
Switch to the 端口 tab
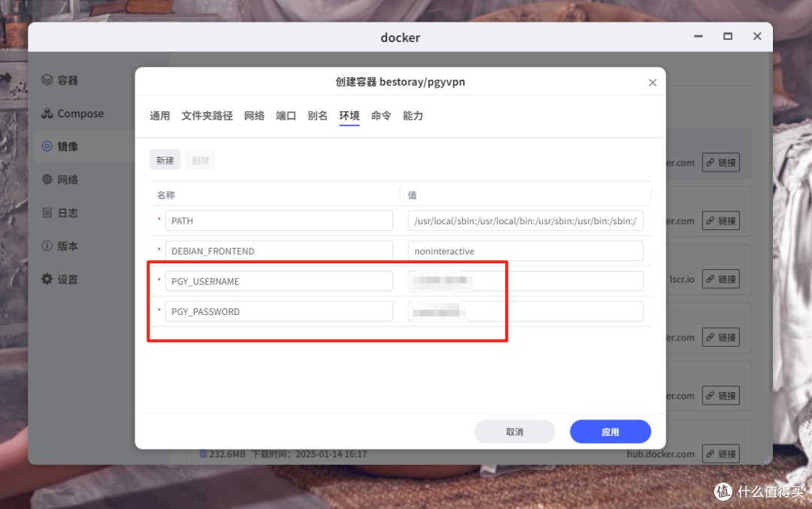pos(286,116)
